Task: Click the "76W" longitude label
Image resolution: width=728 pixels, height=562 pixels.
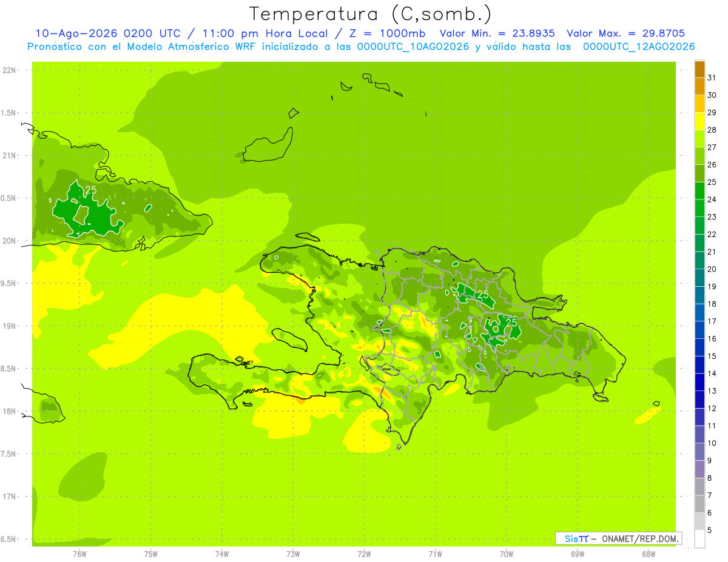Action: (x=79, y=554)
